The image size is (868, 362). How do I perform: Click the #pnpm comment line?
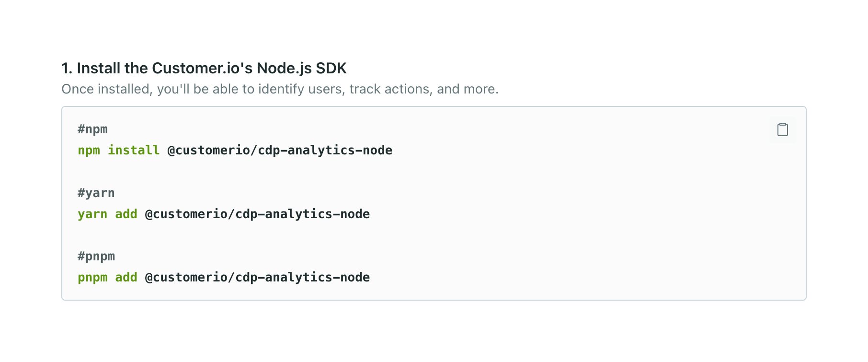click(96, 257)
